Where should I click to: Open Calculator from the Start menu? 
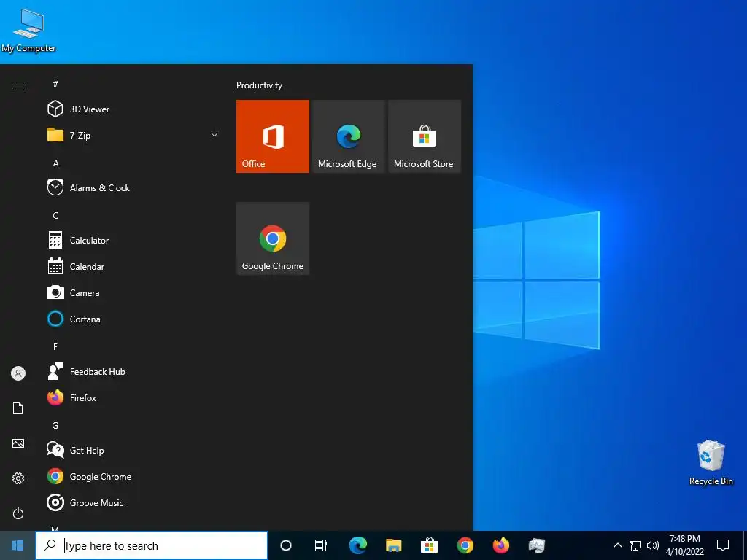pyautogui.click(x=133, y=240)
